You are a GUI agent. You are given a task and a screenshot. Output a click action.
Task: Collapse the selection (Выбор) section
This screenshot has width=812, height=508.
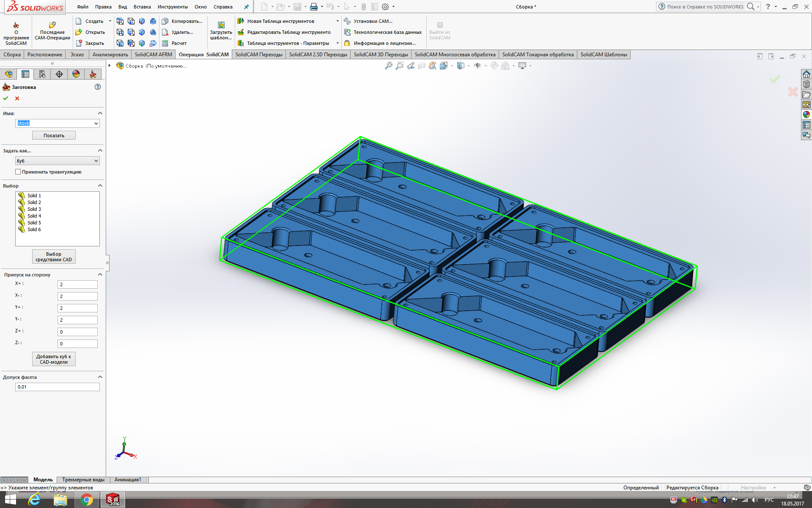point(100,185)
